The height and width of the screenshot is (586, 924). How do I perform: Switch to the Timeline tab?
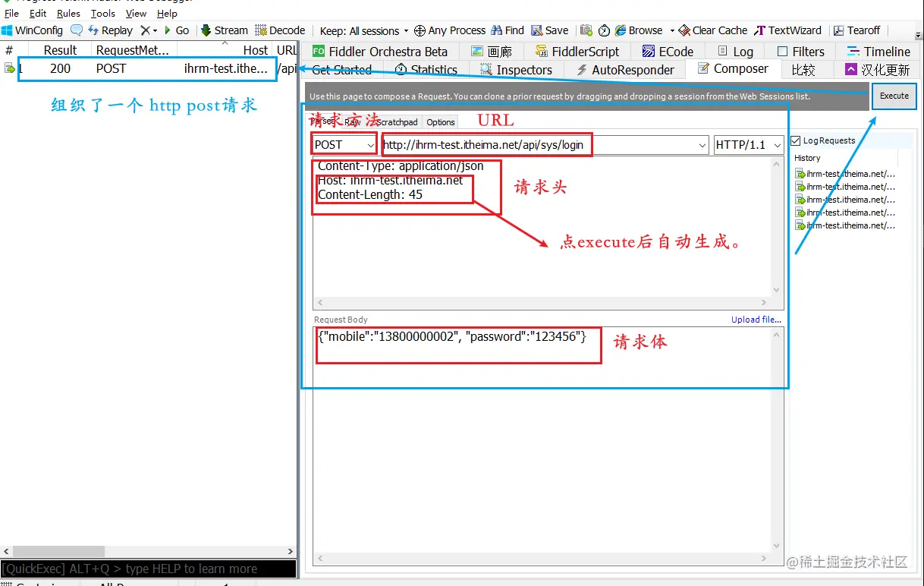coord(877,52)
